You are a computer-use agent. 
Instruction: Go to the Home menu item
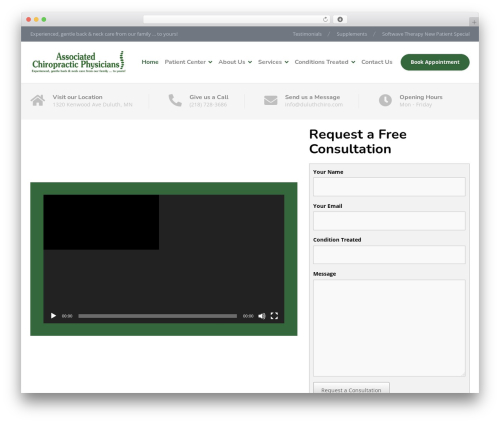point(150,62)
